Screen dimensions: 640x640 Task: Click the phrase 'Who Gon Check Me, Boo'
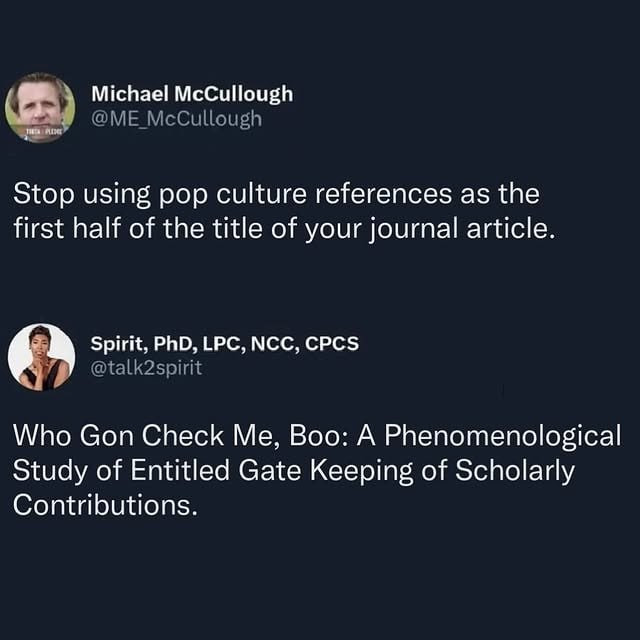175,435
